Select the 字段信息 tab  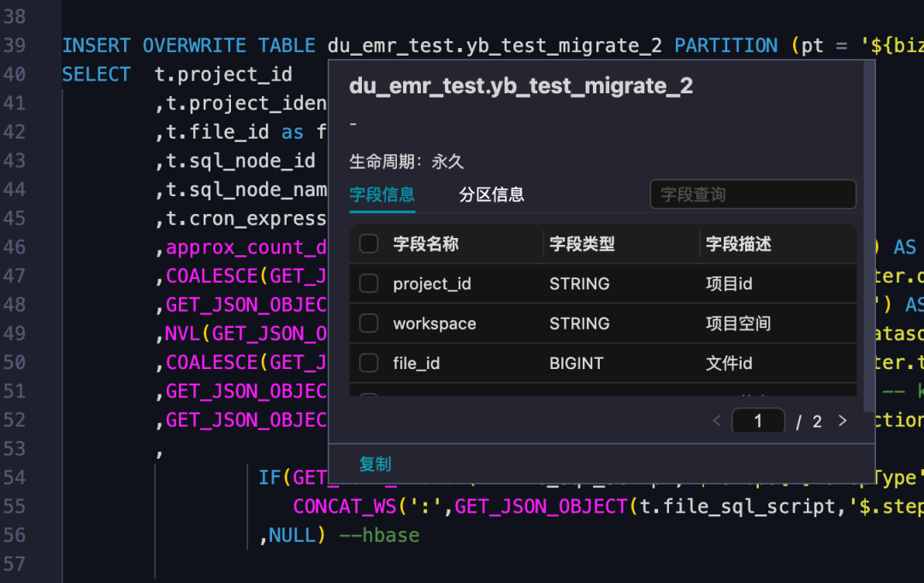point(382,194)
